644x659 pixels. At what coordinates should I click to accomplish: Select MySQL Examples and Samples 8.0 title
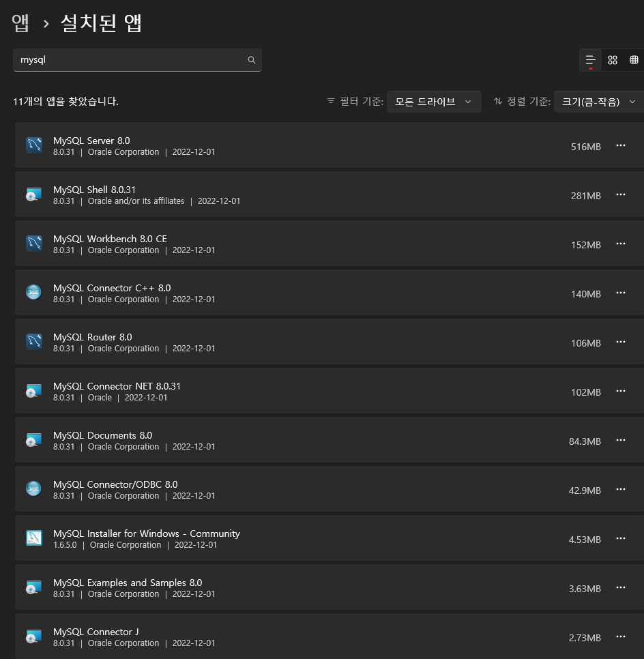coord(128,583)
